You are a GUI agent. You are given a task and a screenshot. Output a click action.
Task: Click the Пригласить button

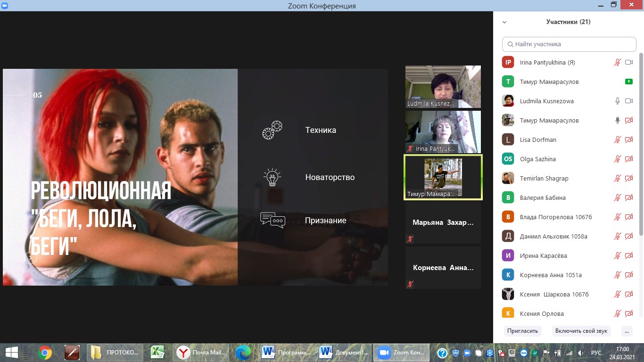pyautogui.click(x=522, y=331)
